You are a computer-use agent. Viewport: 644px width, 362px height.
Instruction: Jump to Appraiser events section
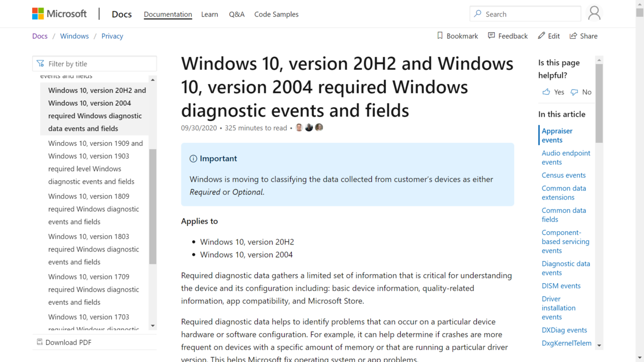coord(557,136)
